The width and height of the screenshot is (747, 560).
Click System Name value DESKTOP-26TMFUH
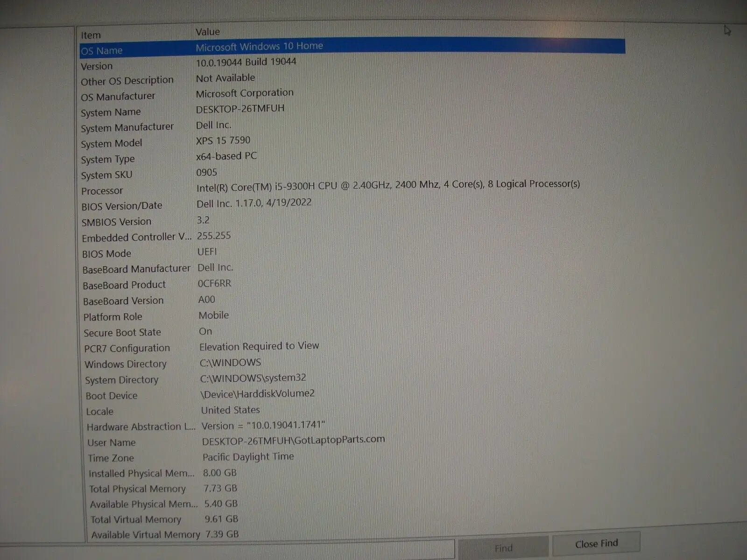click(x=240, y=109)
